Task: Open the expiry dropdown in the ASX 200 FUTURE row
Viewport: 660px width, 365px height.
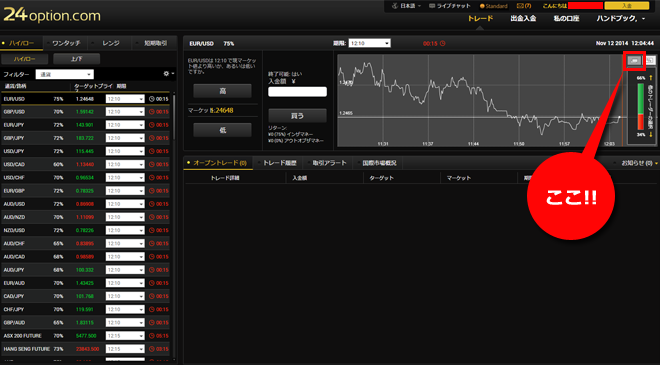Action: pos(125,336)
